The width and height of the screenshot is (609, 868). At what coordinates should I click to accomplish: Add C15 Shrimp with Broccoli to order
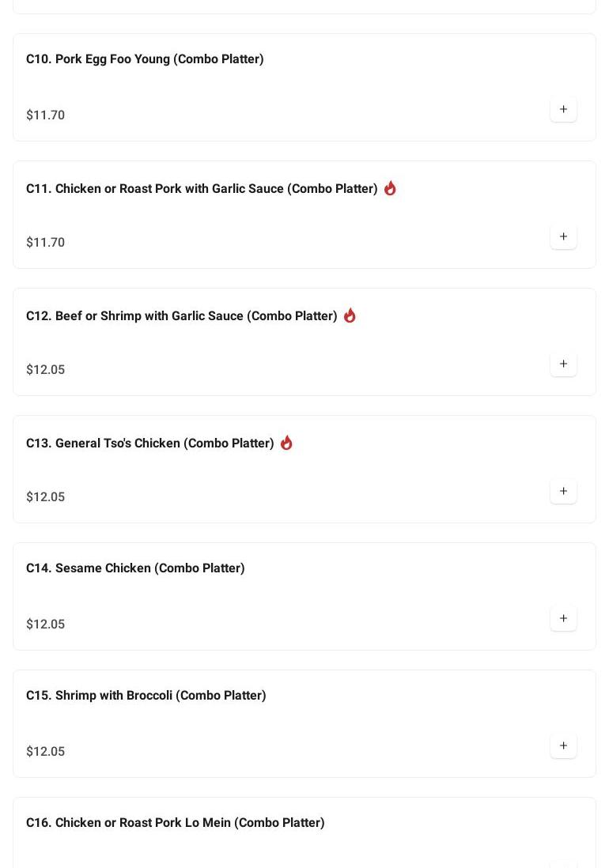click(563, 746)
